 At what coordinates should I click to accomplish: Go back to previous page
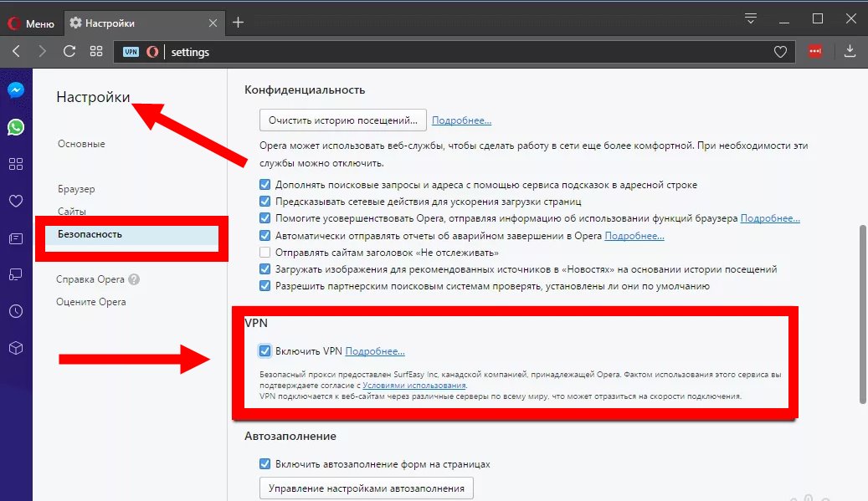[16, 51]
